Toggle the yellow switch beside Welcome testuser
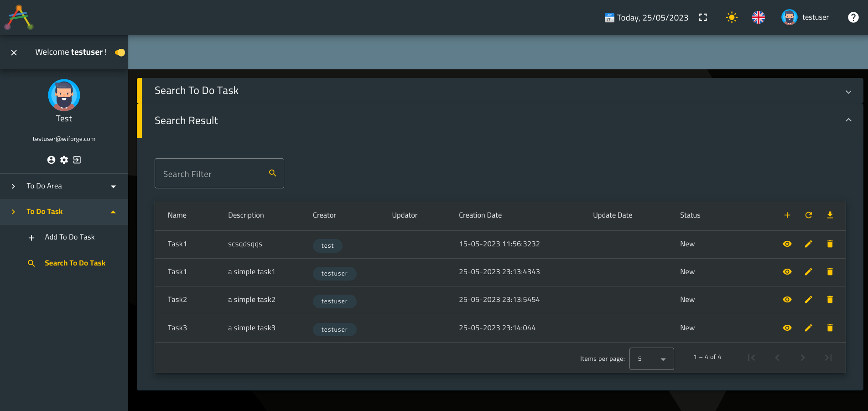Image resolution: width=868 pixels, height=411 pixels. pos(120,52)
